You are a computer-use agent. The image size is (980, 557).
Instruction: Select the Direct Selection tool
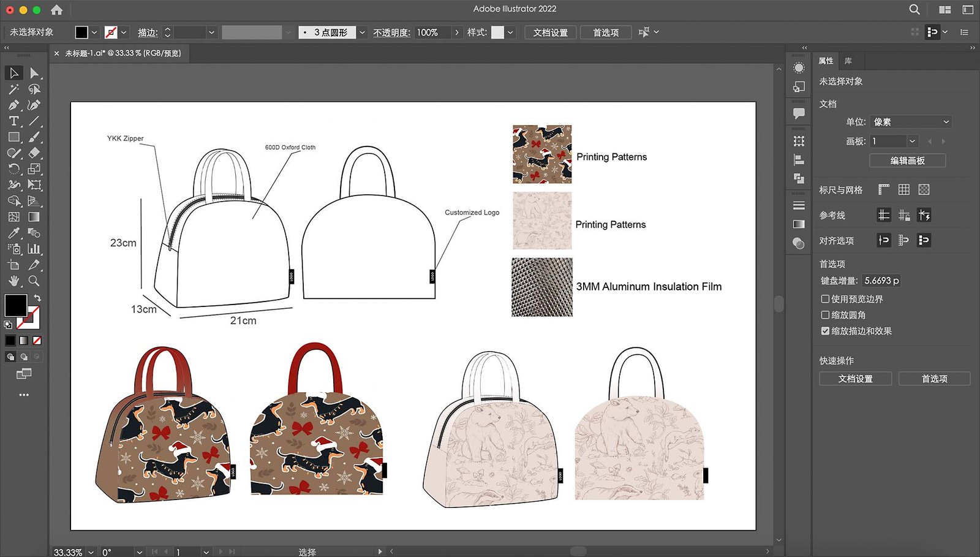tap(34, 74)
